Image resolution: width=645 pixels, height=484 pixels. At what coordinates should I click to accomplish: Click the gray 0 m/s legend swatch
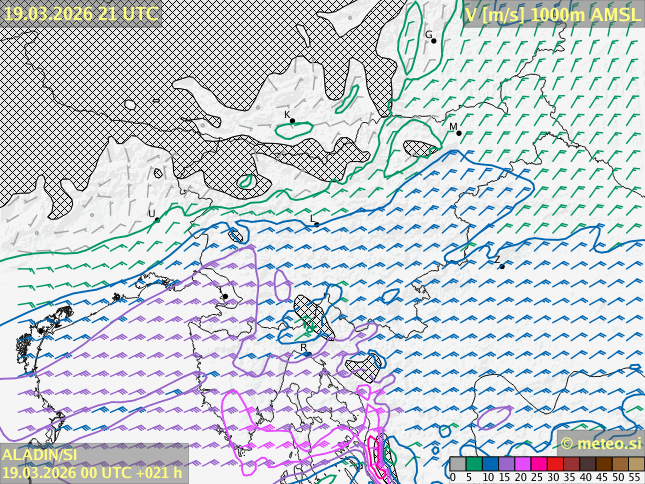[457, 464]
